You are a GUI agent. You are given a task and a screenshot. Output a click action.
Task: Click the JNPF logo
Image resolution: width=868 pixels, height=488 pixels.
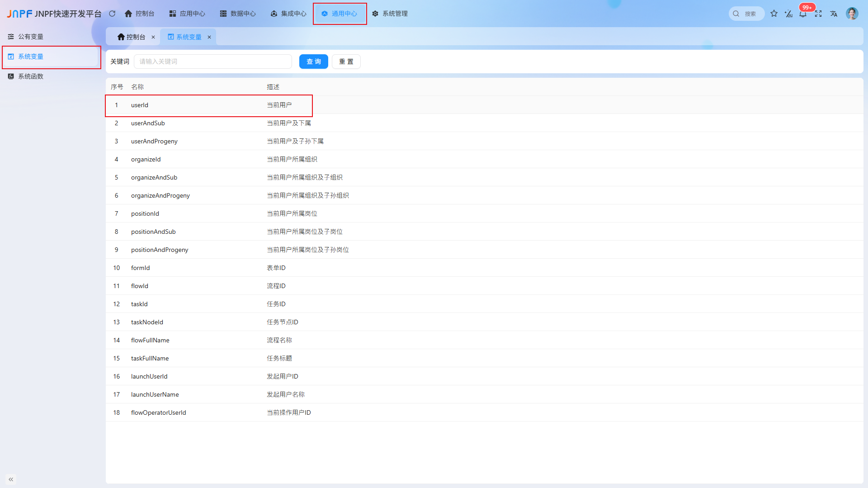coord(19,14)
